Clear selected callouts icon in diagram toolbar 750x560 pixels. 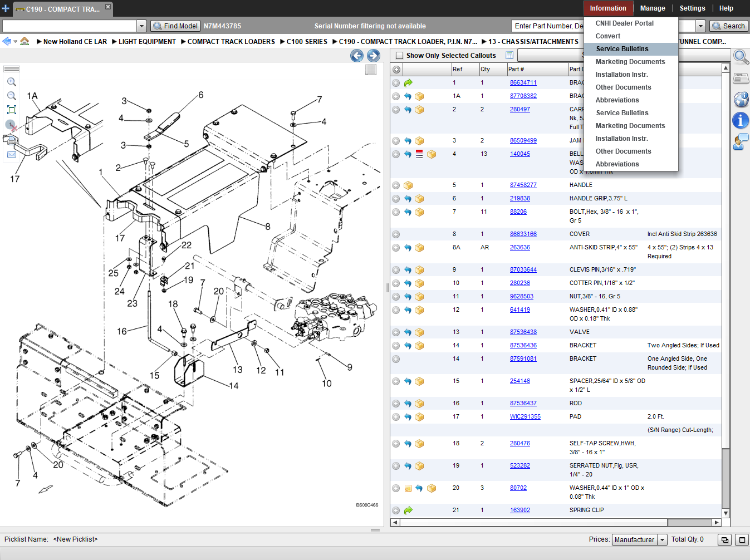tap(11, 125)
